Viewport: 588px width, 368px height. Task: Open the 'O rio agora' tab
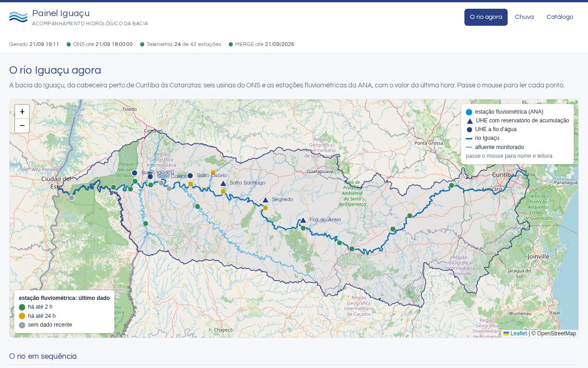click(x=486, y=17)
